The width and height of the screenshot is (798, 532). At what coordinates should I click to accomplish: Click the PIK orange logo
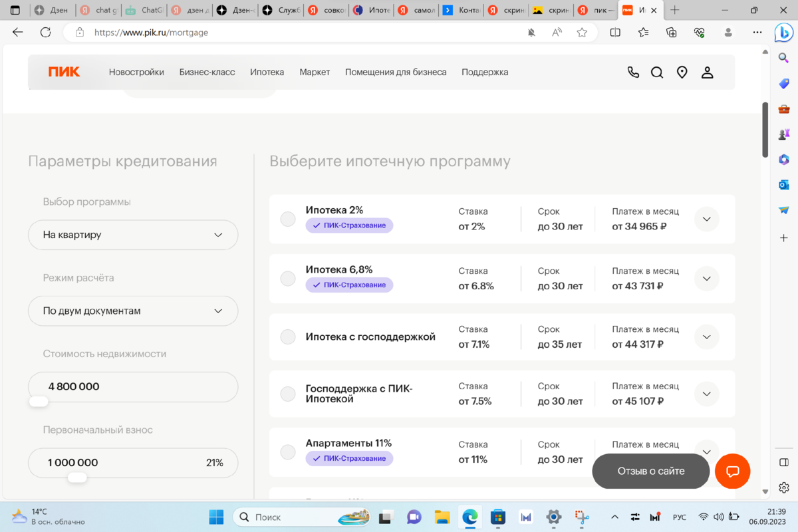coord(64,72)
